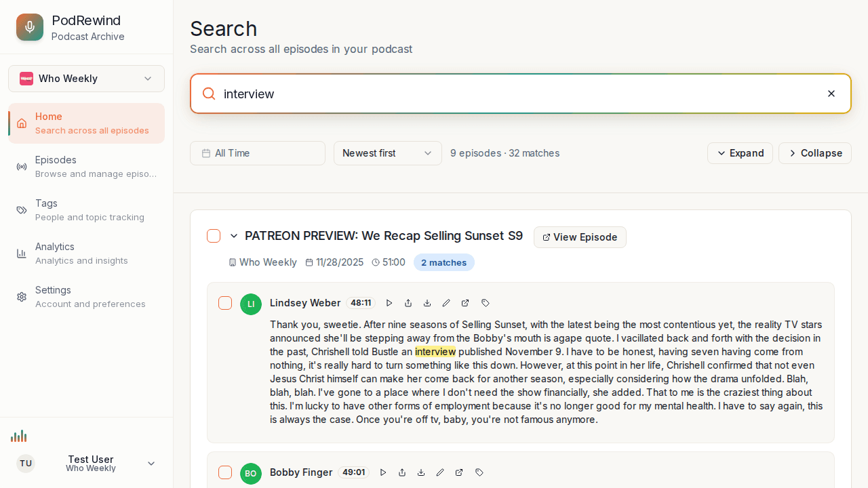Click the chart icon at sidebar bottom
868x488 pixels.
pyautogui.click(x=19, y=436)
